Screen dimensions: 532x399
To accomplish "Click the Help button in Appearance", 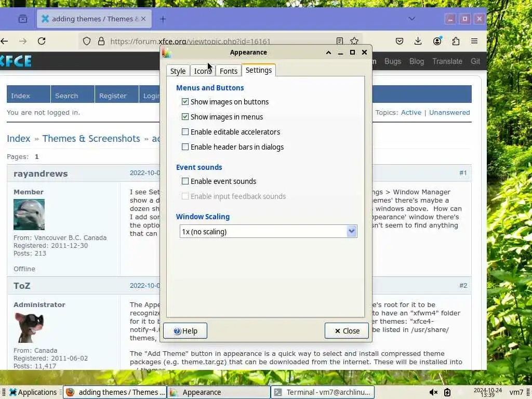I will 185,331.
